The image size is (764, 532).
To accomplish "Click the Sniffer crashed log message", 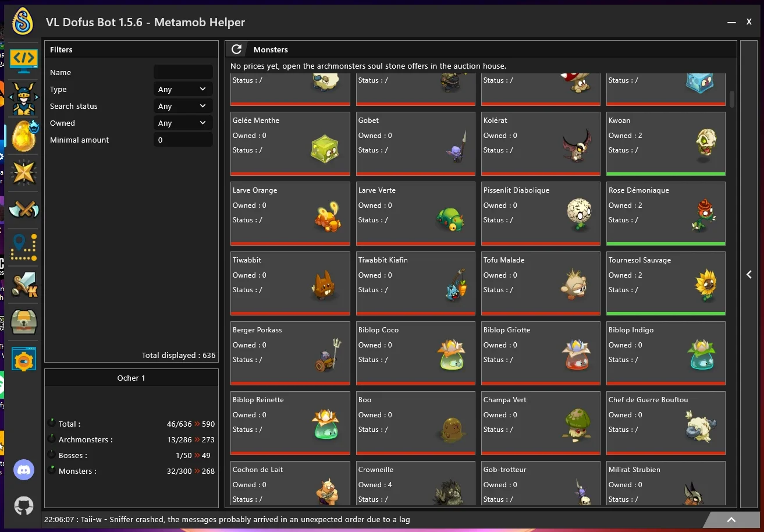I will point(227,519).
